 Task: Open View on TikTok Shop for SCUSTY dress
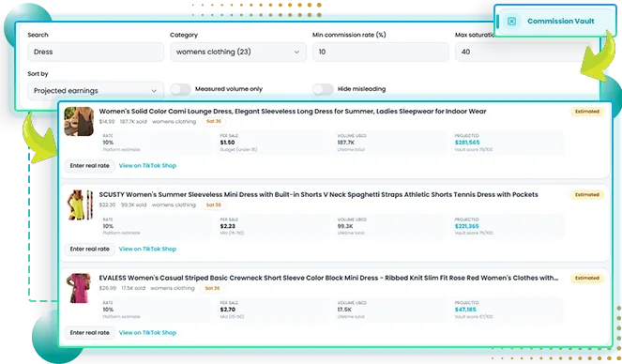click(147, 249)
